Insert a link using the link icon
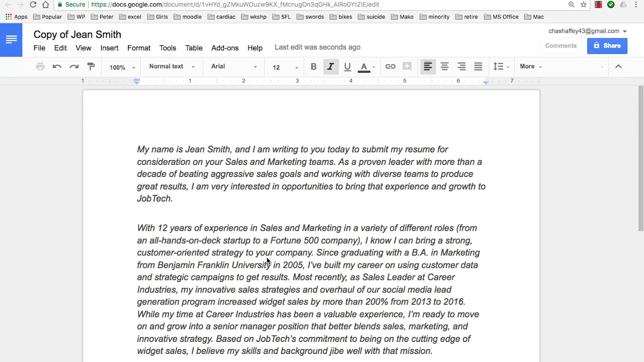644x362 pixels. point(390,66)
